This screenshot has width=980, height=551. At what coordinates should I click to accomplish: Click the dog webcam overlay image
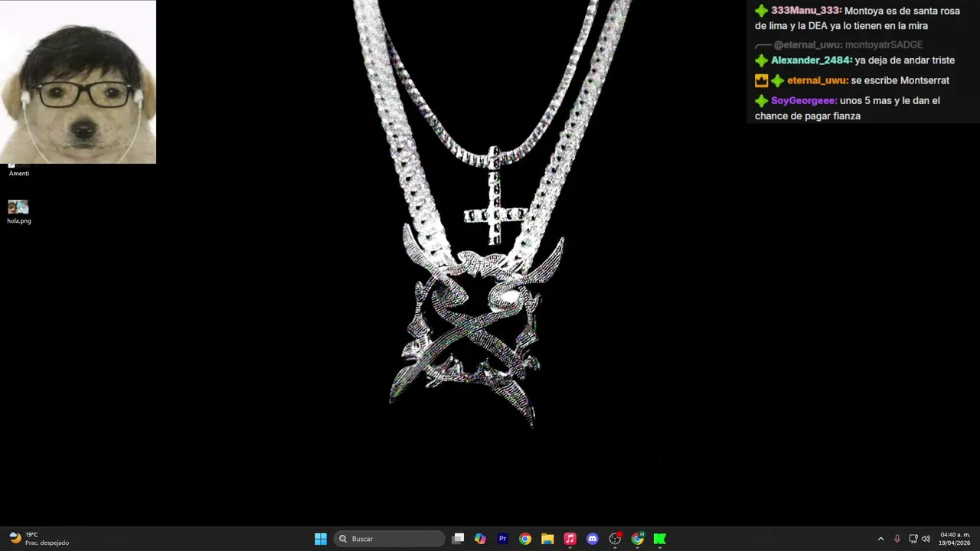point(78,82)
